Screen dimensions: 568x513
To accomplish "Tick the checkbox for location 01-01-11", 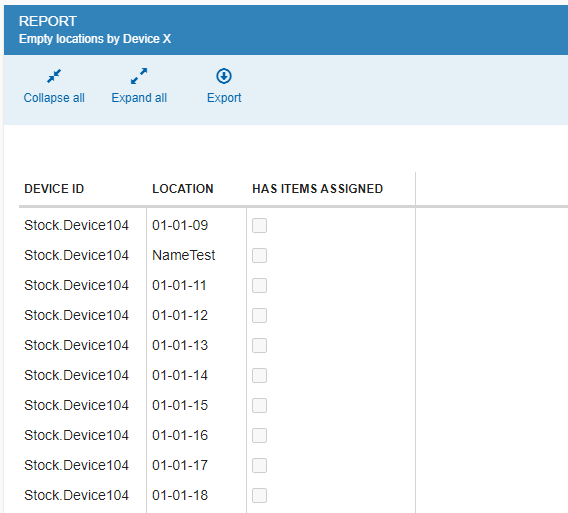I will [x=259, y=285].
